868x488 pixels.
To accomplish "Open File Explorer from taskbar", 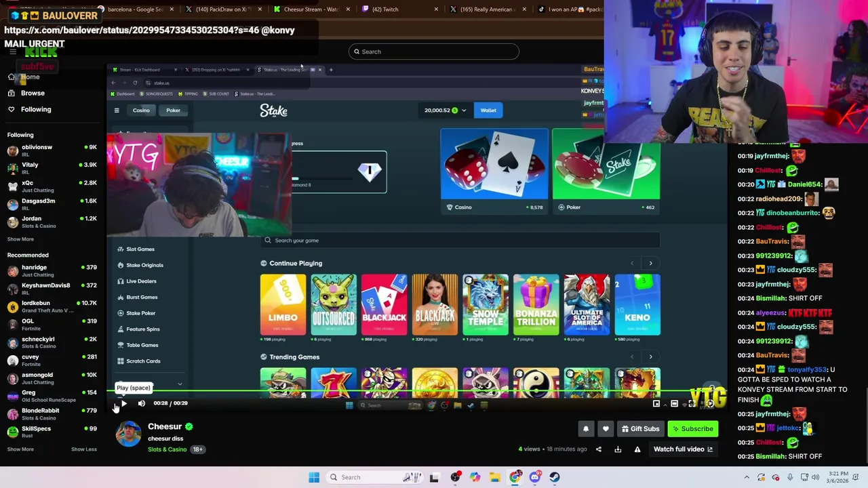I will (495, 477).
